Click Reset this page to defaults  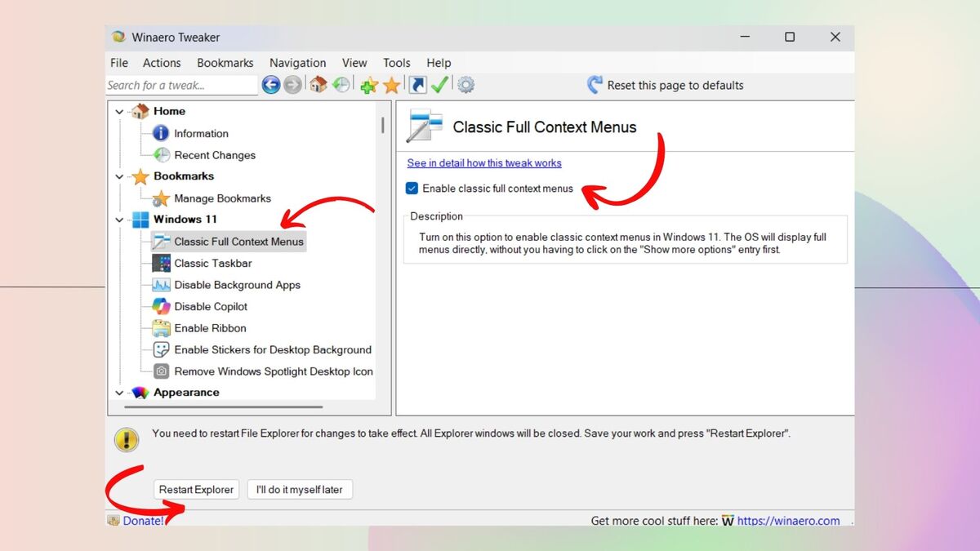tap(675, 85)
